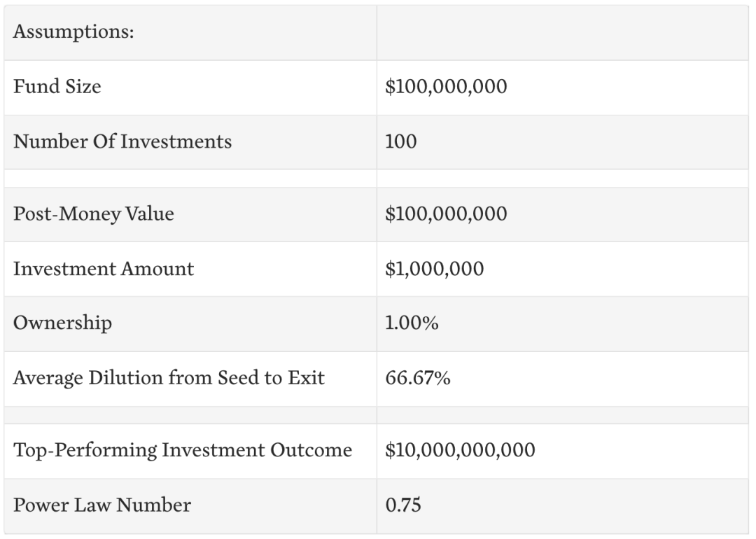Select the Number Of Investments value 100
Screen dimensions: 756x539
[x=401, y=141]
